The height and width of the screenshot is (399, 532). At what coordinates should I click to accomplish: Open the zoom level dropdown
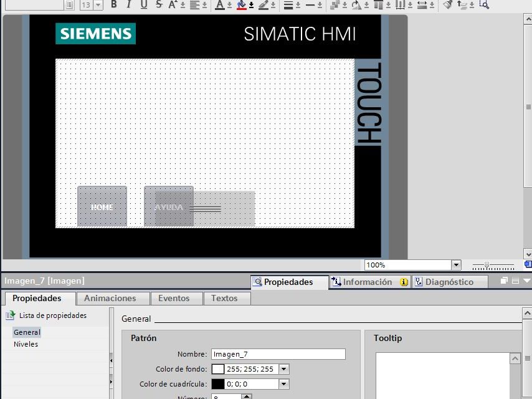tap(455, 264)
